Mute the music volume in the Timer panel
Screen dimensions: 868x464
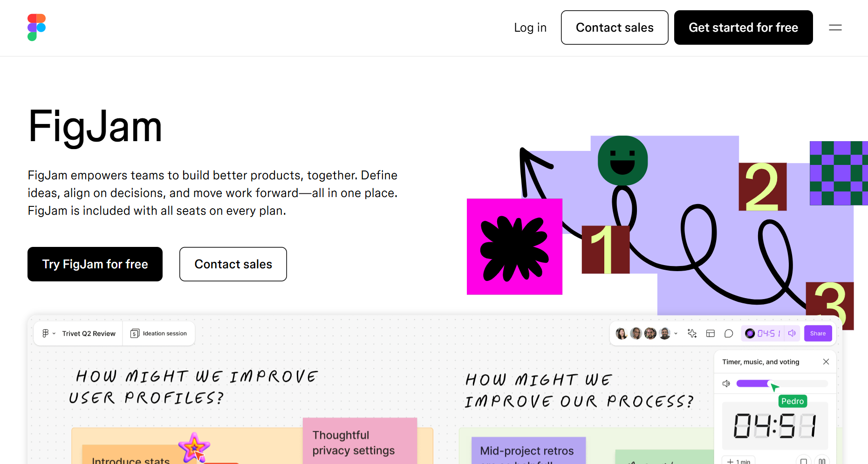coord(726,383)
